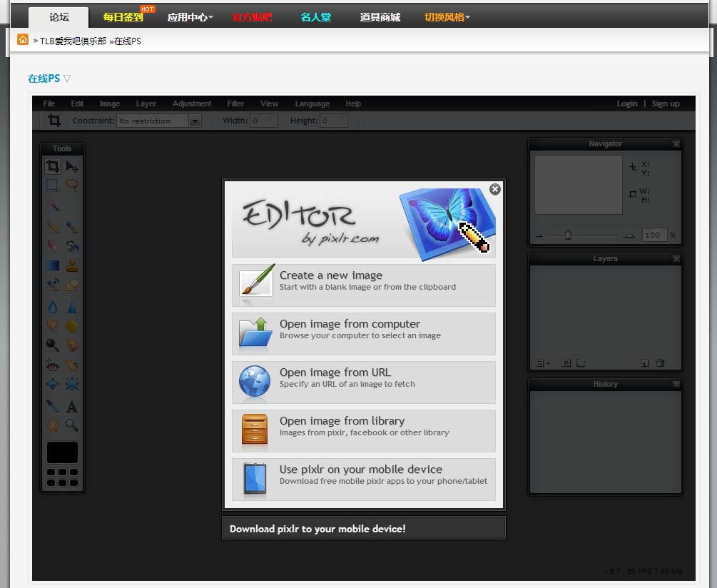Image resolution: width=717 pixels, height=588 pixels.
Task: Select the Colorpicker eyedropper tool
Action: [53, 406]
